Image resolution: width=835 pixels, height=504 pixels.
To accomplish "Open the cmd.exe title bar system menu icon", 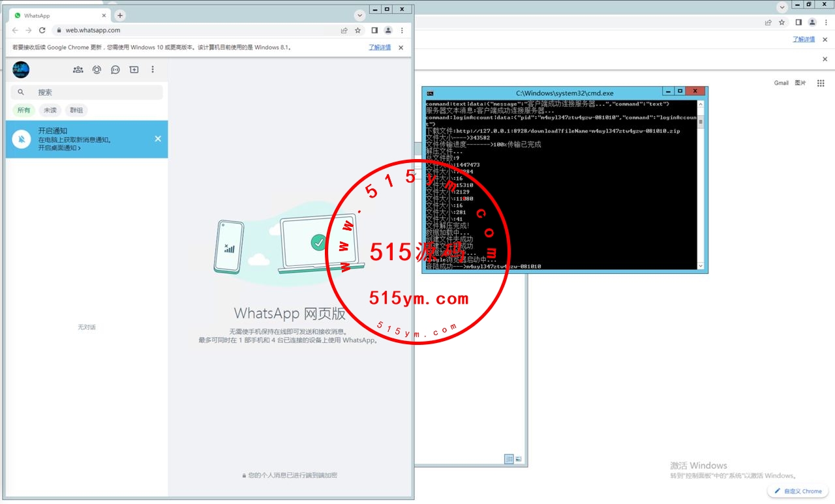I will (x=430, y=93).
